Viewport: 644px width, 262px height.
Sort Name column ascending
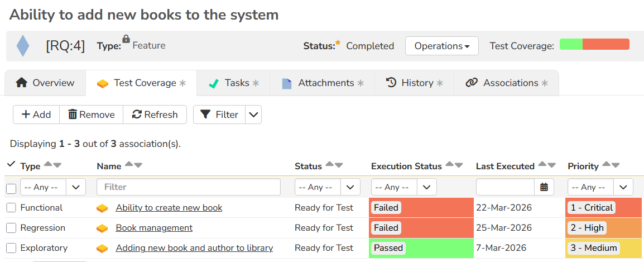pyautogui.click(x=129, y=165)
